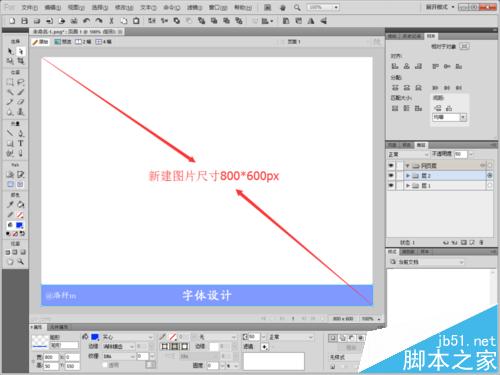
Task: Hide the 层 1 layer via eye icon
Action: pyautogui.click(x=391, y=185)
